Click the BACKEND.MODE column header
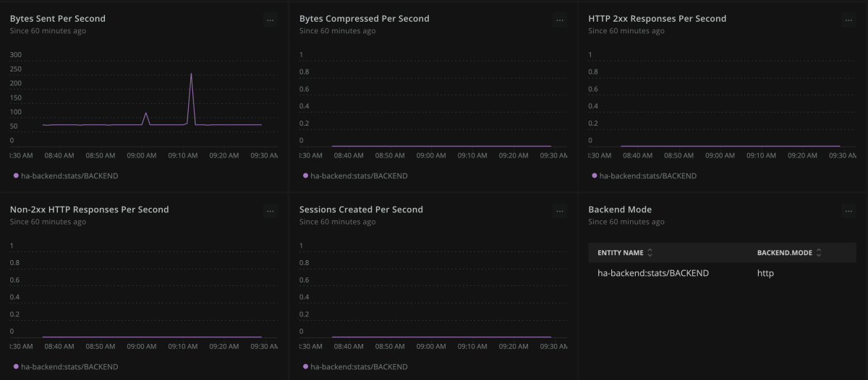 785,253
